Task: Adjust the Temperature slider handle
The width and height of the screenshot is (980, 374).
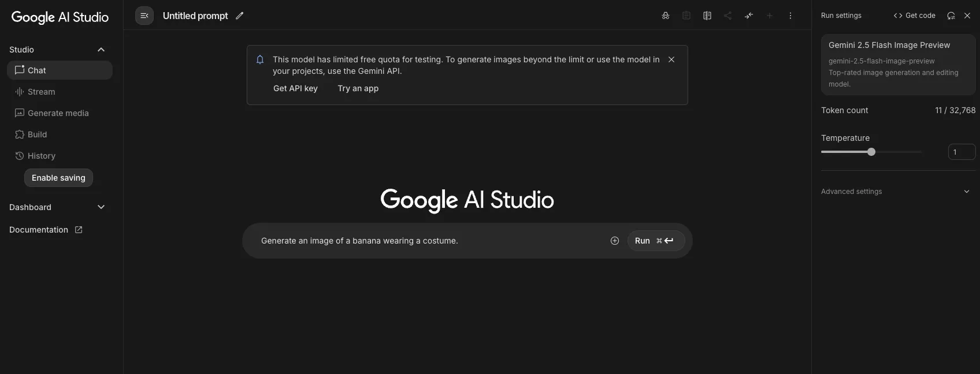Action: 871,152
